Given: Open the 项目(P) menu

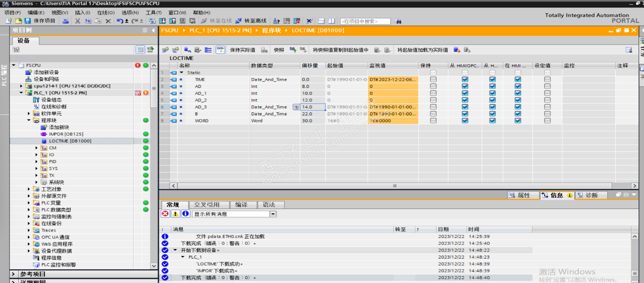Looking at the screenshot, I should pos(13,13).
